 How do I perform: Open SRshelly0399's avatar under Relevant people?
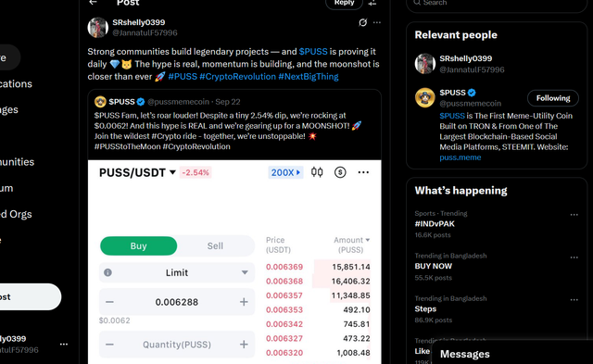425,64
